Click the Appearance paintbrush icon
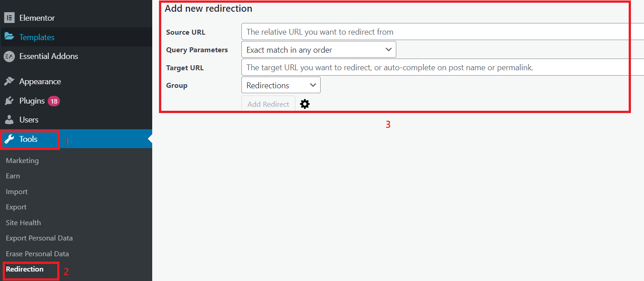 click(x=9, y=82)
